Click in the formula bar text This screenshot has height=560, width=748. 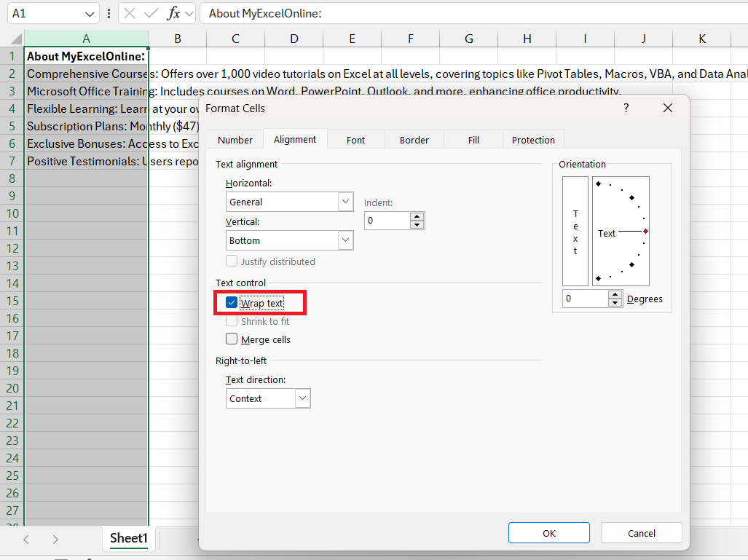[x=265, y=13]
